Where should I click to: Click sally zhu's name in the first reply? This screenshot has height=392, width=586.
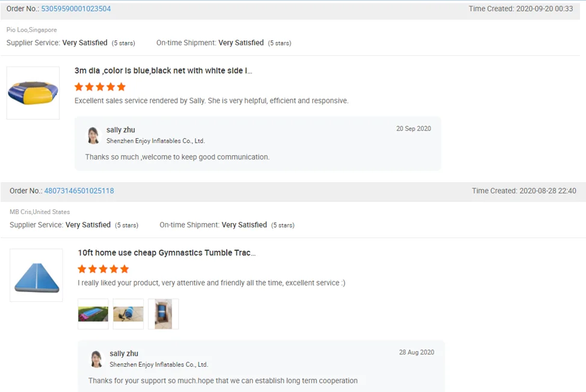pos(120,130)
